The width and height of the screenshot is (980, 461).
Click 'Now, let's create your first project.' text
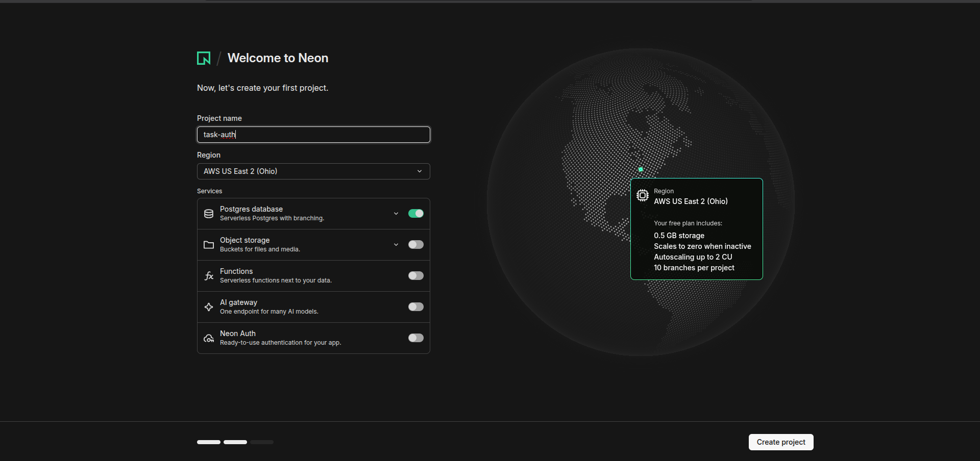point(262,88)
